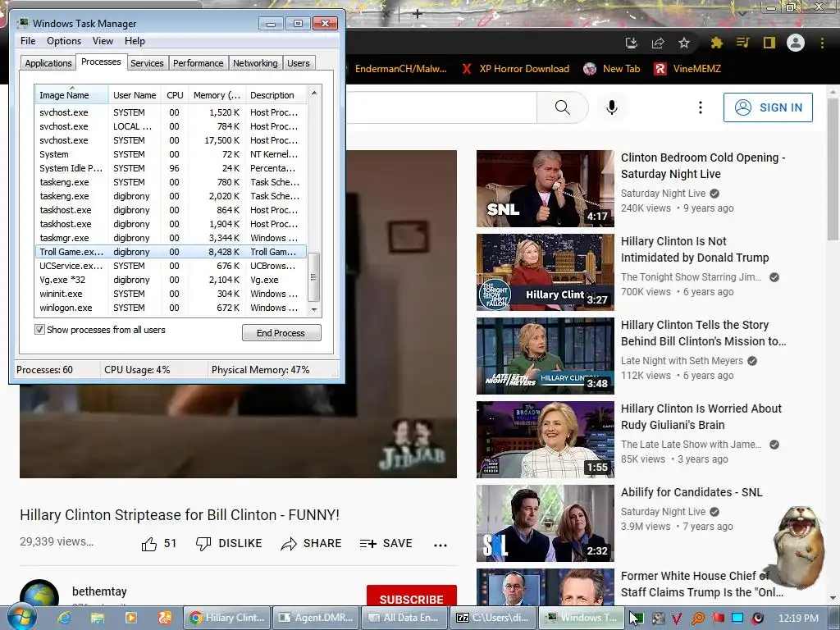Image resolution: width=840 pixels, height=630 pixels.
Task: Click the Chrome install app icon
Action: 632,43
